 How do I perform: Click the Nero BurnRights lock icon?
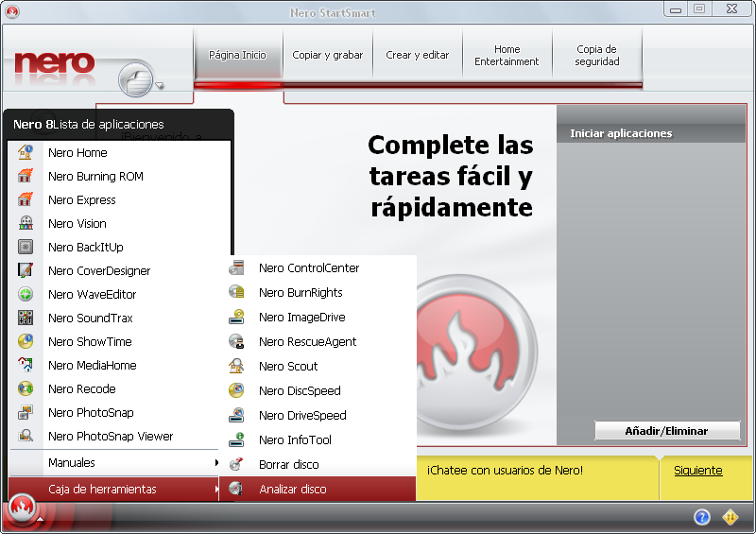236,292
